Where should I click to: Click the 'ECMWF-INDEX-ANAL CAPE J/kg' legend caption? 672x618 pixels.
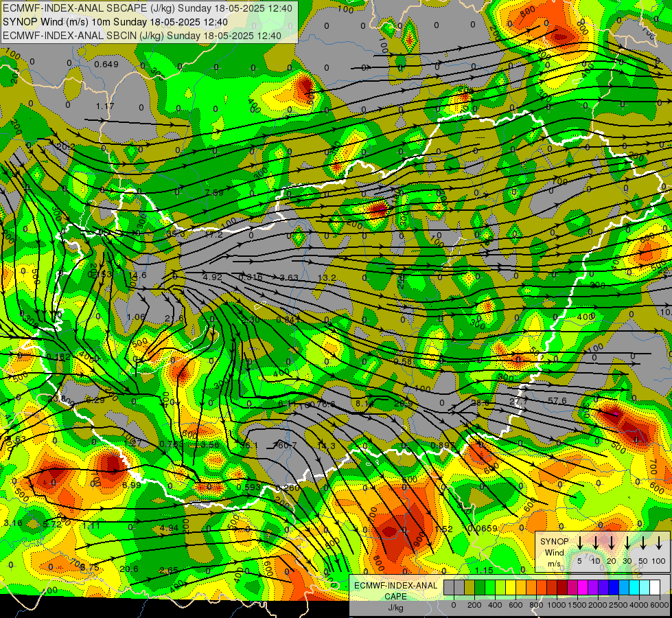click(395, 597)
